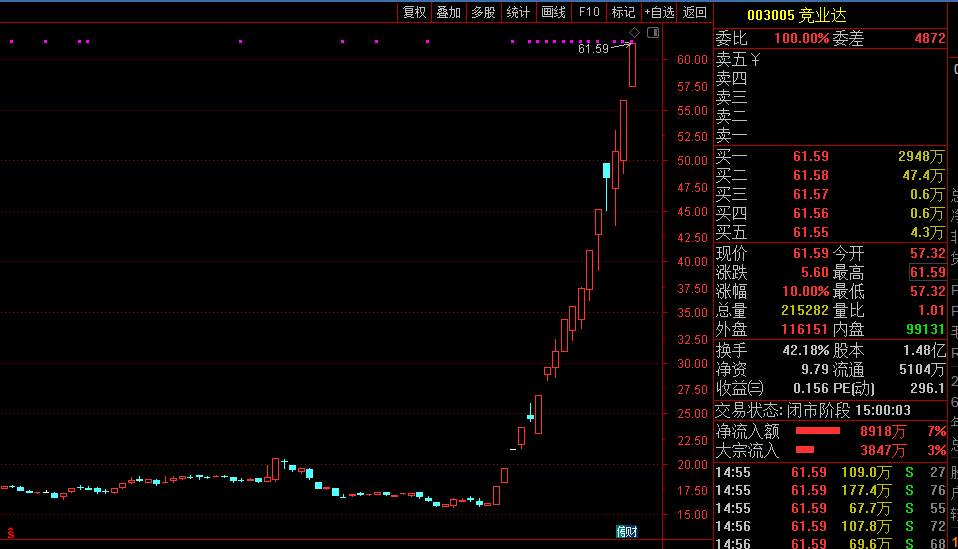958x549 pixels.
Task: Toggle the side panel layout icon
Action: point(653,32)
